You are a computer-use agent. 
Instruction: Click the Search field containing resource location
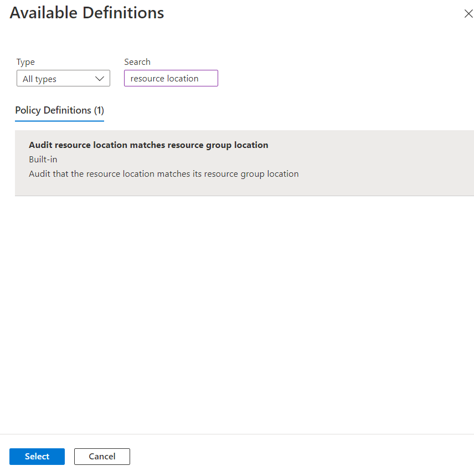tap(171, 79)
